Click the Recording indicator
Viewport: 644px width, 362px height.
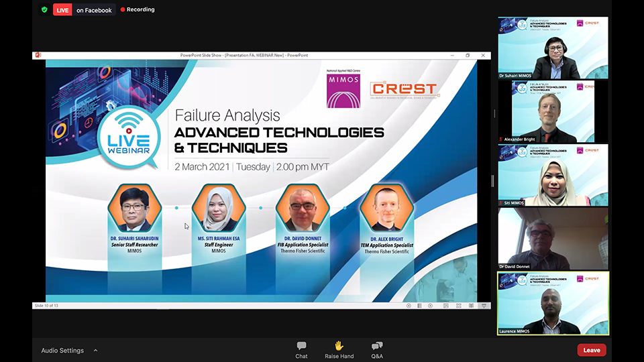(138, 10)
